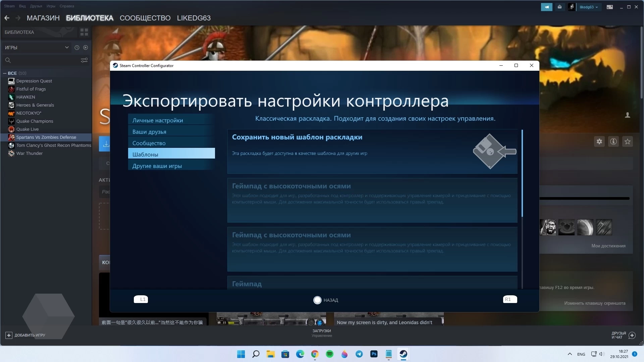Viewport: 644px width, 362px height.
Task: Select Spartans Vs Zombies Defense
Action: (46, 137)
